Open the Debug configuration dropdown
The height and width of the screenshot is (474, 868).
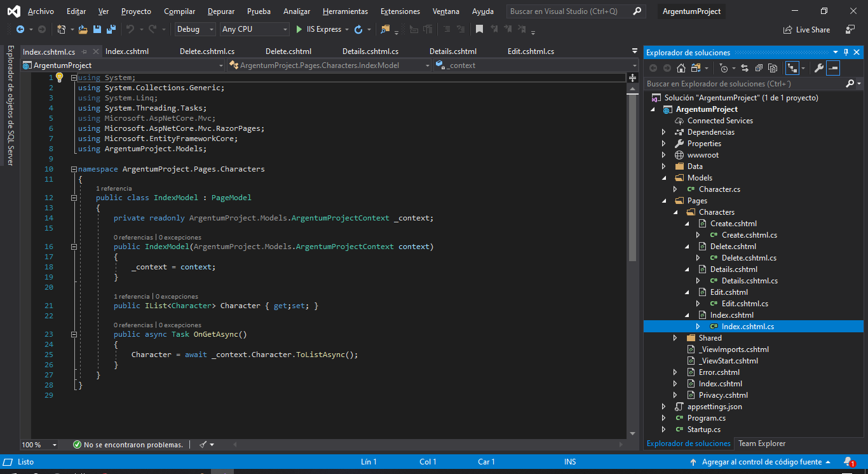(x=194, y=29)
